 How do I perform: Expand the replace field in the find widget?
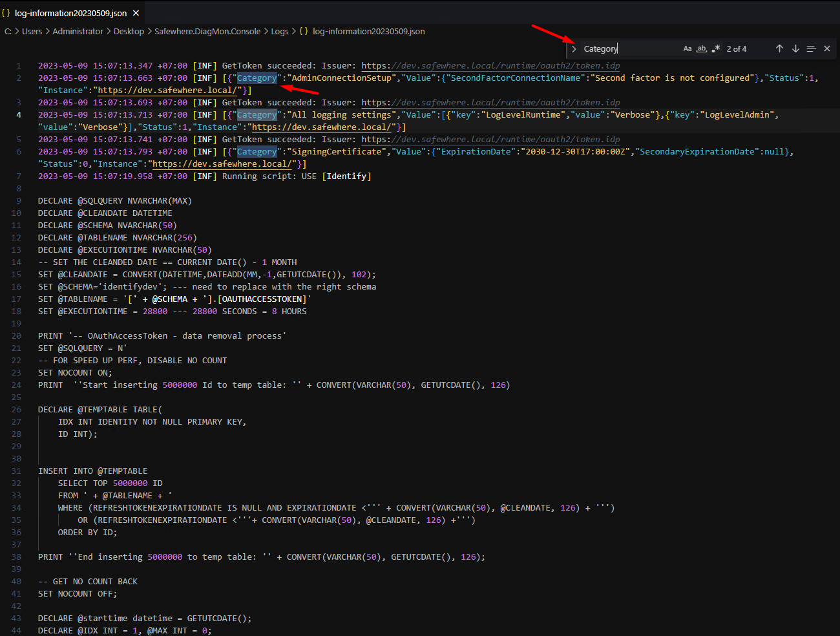[574, 48]
